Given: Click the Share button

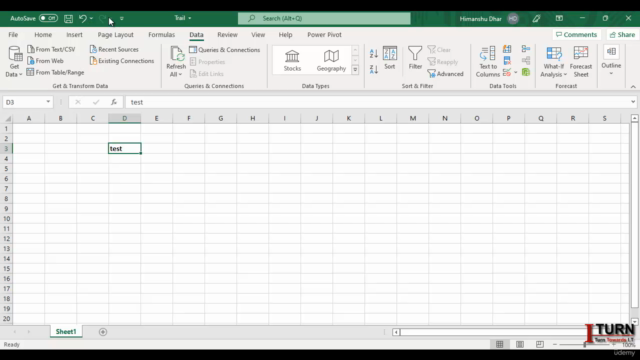Looking at the screenshot, I should pyautogui.click(x=622, y=35).
